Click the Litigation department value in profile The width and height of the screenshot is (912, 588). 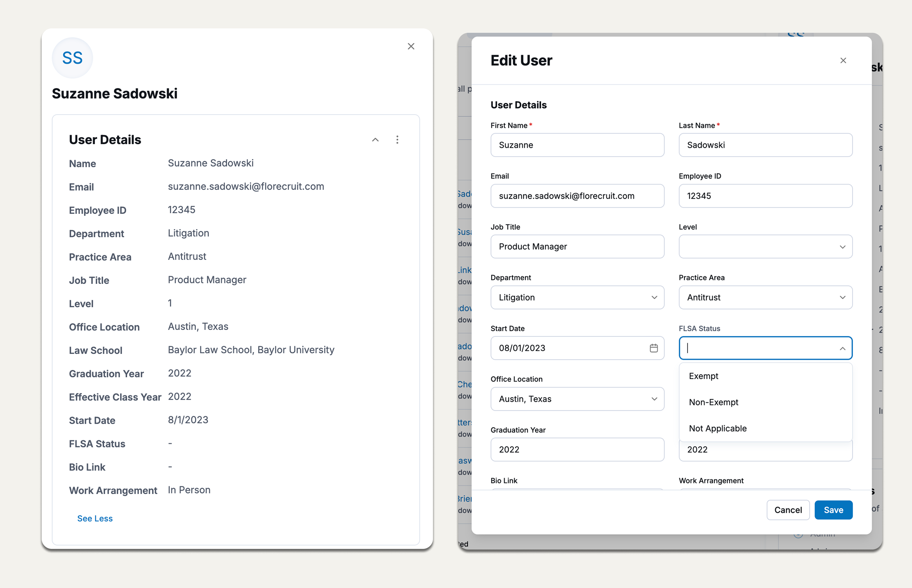(x=188, y=233)
